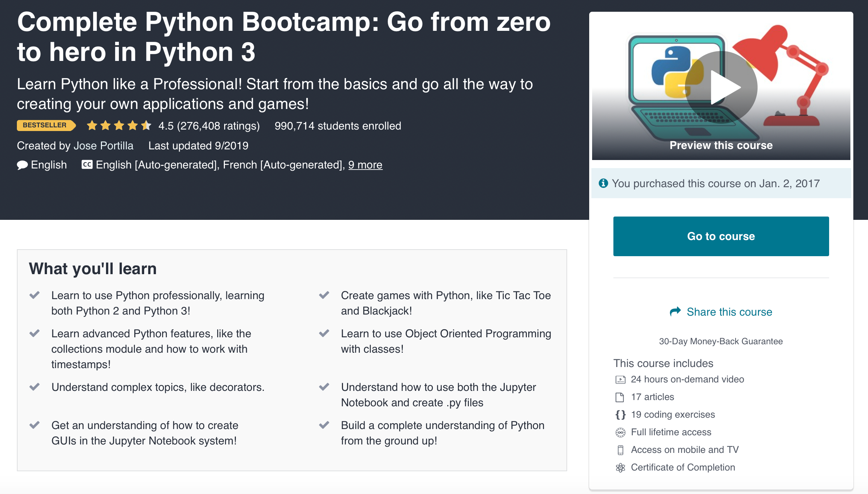This screenshot has width=868, height=494.
Task: Click the Share this course arrow icon
Action: click(x=675, y=312)
